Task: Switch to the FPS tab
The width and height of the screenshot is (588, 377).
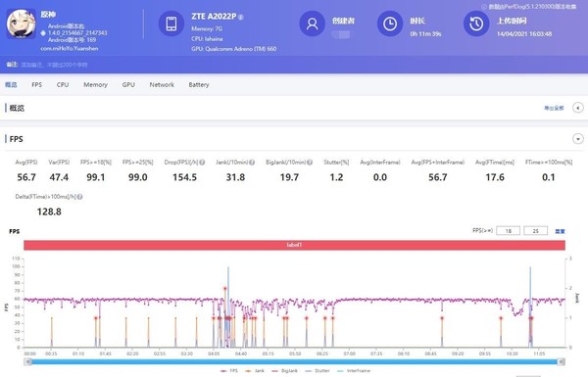Action: pos(37,84)
